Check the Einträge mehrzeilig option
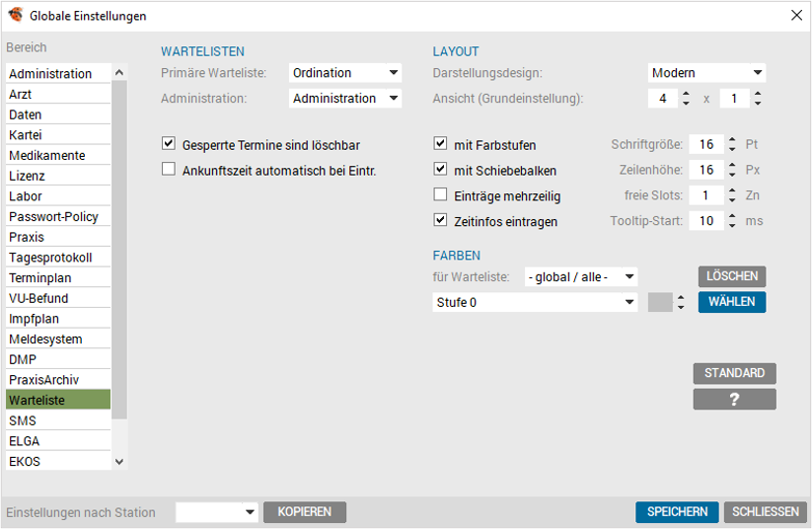The height and width of the screenshot is (529, 812). (x=440, y=194)
